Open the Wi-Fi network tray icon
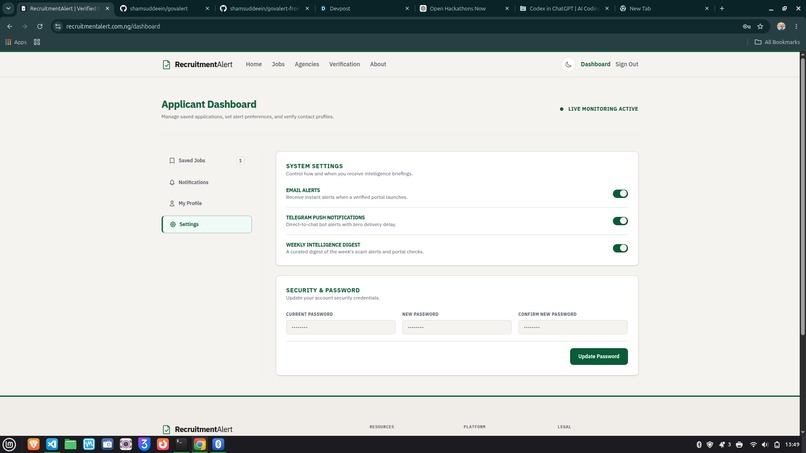The height and width of the screenshot is (453, 806). [x=753, y=444]
